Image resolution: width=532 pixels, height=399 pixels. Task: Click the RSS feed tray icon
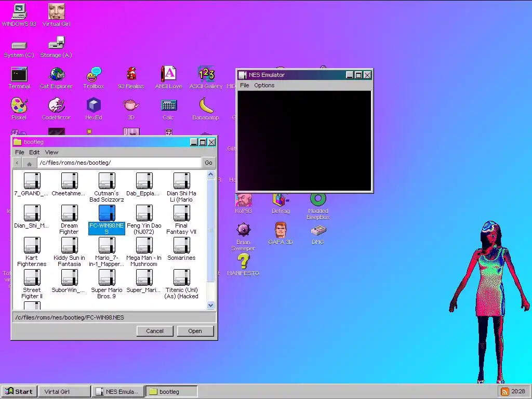pyautogui.click(x=504, y=392)
